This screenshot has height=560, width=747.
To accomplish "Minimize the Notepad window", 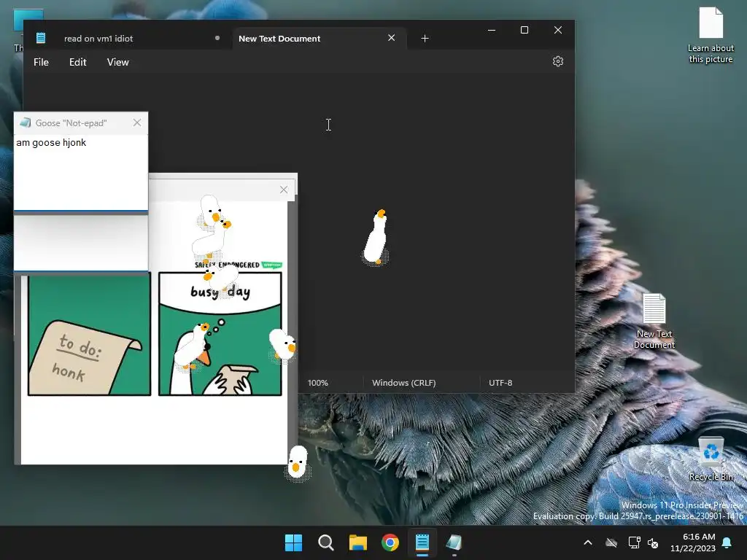I will [492, 30].
